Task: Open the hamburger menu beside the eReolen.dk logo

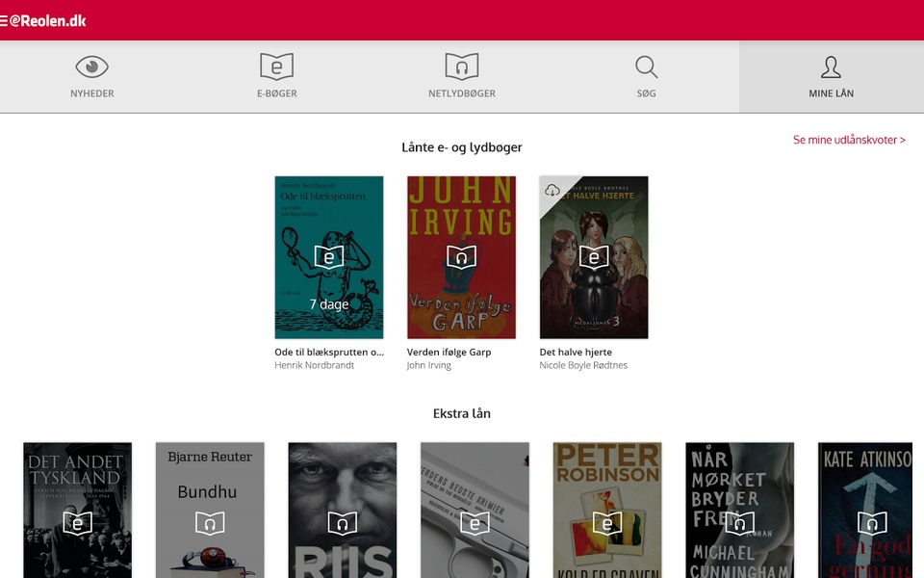Action: [x=3, y=21]
